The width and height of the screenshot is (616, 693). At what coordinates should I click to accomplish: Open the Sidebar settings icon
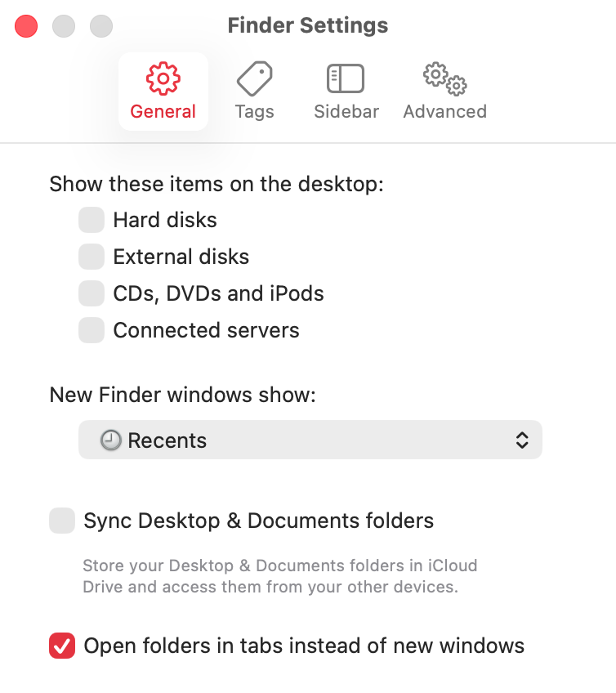(346, 90)
